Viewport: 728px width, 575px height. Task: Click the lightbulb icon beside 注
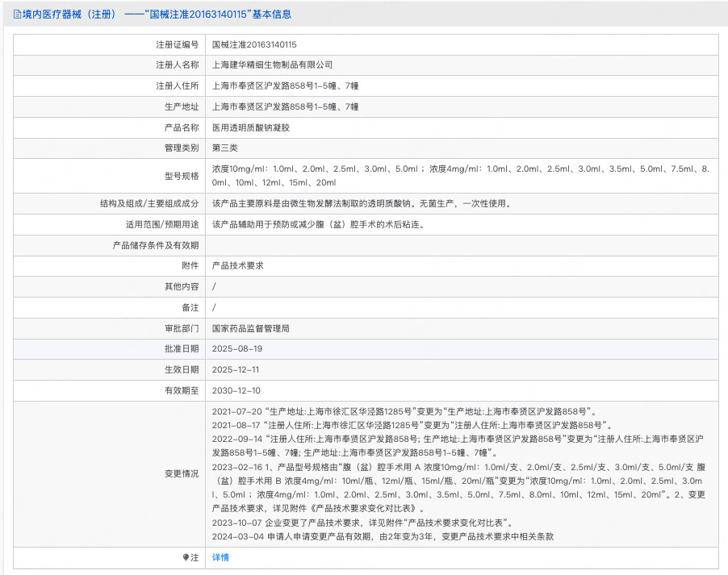186,557
